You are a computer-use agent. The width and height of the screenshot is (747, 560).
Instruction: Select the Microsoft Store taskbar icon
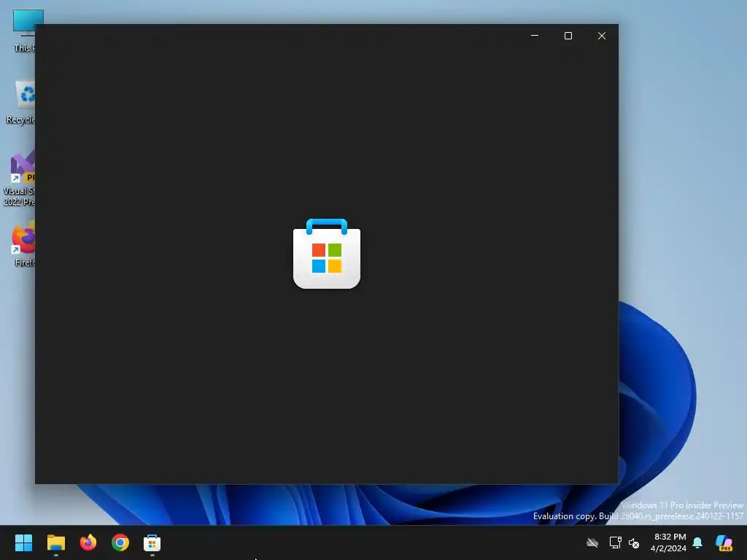pyautogui.click(x=152, y=542)
